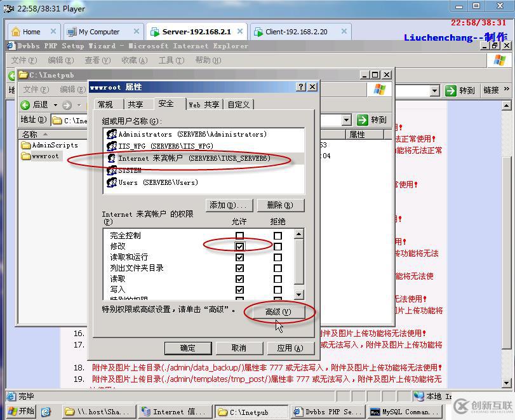Click the forward arrow in Inetpub window
Image resolution: width=515 pixels, height=420 pixels.
pyautogui.click(x=67, y=105)
